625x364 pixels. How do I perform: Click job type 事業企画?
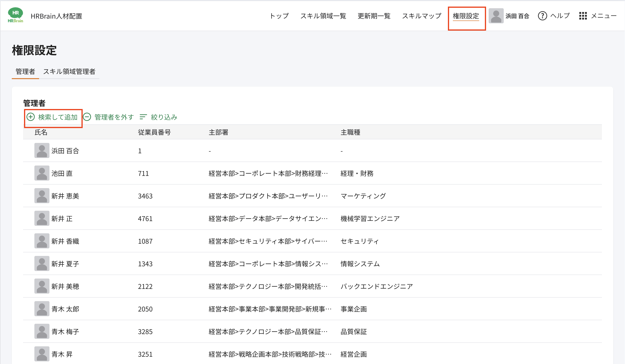[x=353, y=309]
